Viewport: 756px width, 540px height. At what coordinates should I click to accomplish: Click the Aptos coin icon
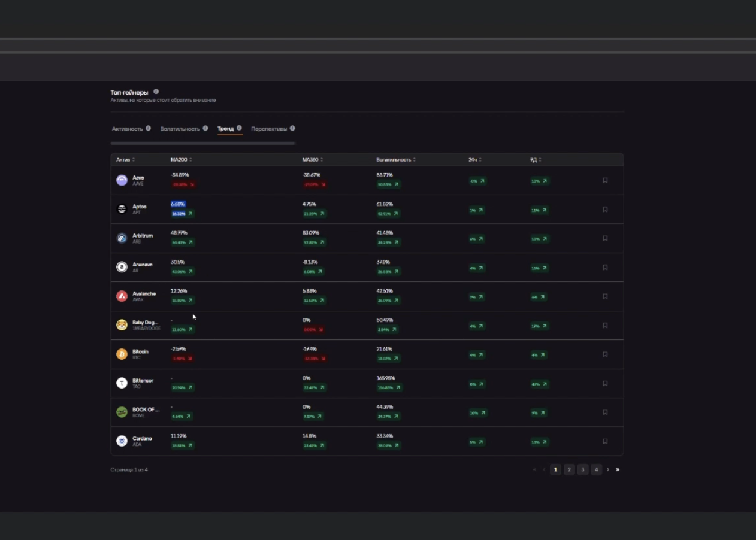(x=122, y=209)
